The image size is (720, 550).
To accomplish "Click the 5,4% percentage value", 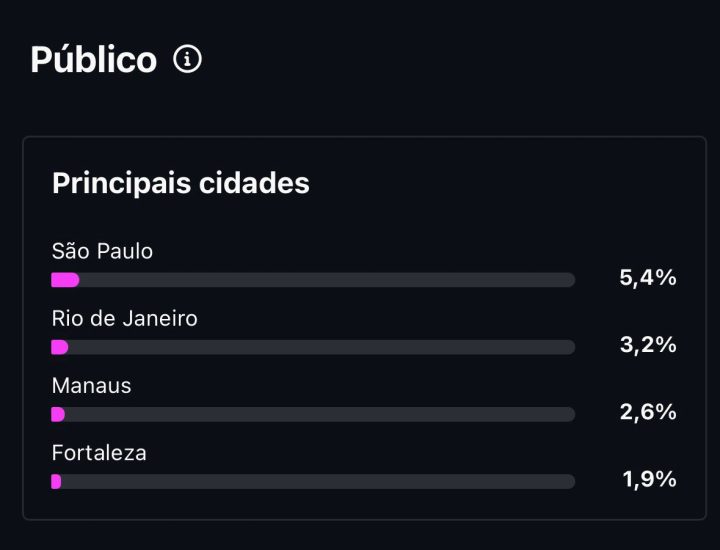I will tap(648, 278).
